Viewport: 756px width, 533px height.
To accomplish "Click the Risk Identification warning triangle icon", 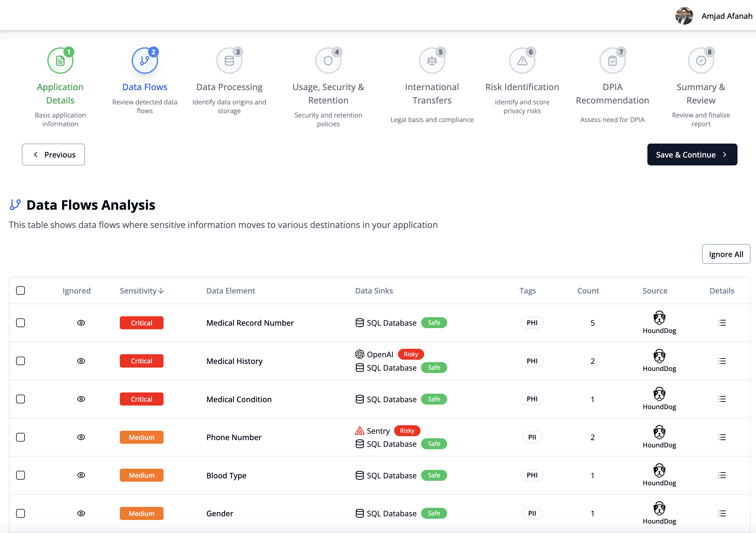I will [x=522, y=61].
